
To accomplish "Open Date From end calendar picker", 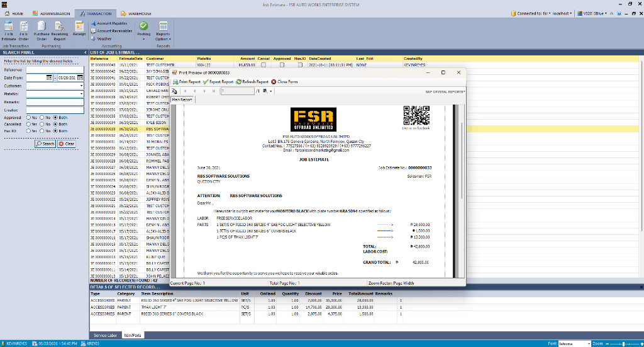I will [80, 77].
